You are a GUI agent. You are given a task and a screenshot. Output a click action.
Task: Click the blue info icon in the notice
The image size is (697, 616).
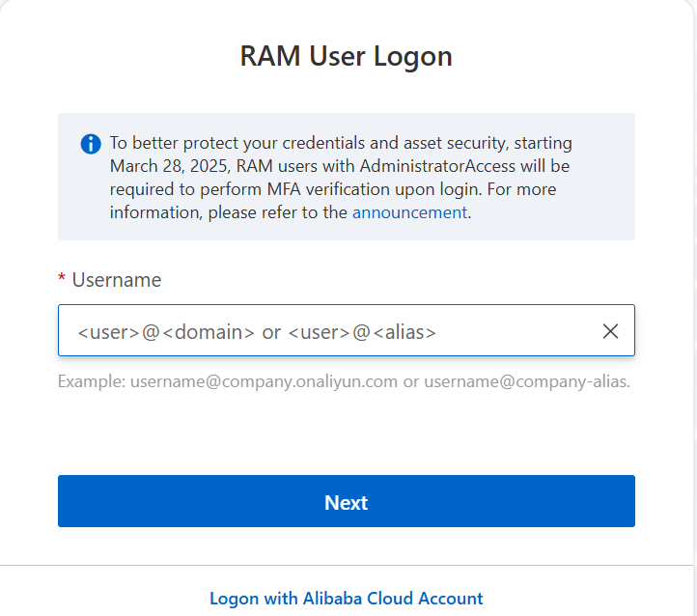coord(90,144)
